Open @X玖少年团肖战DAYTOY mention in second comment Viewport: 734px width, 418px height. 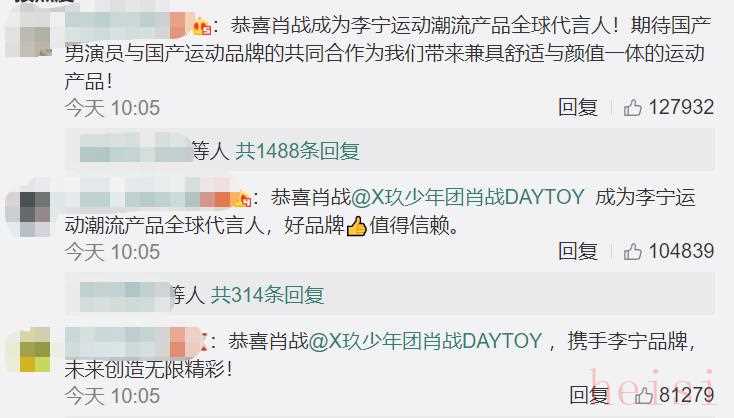click(467, 198)
